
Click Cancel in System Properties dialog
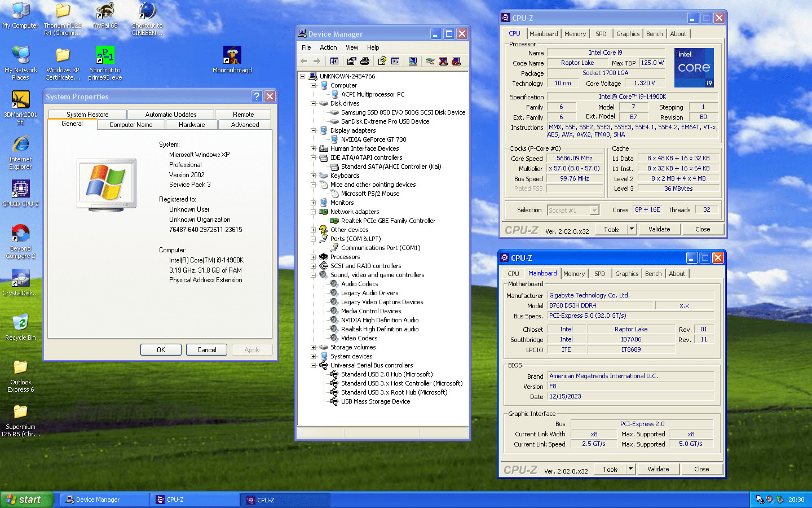click(x=206, y=350)
